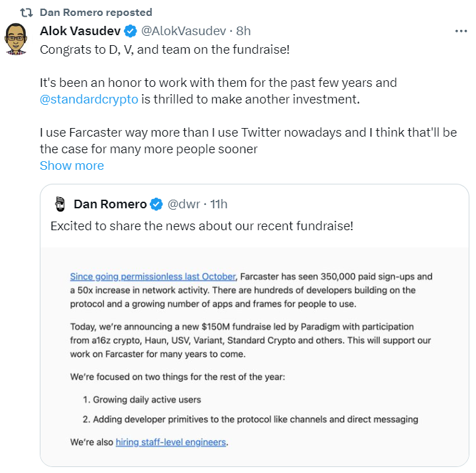476x473 pixels.
Task: Click the verified badge beside Alok Vasudev
Action: (x=131, y=31)
